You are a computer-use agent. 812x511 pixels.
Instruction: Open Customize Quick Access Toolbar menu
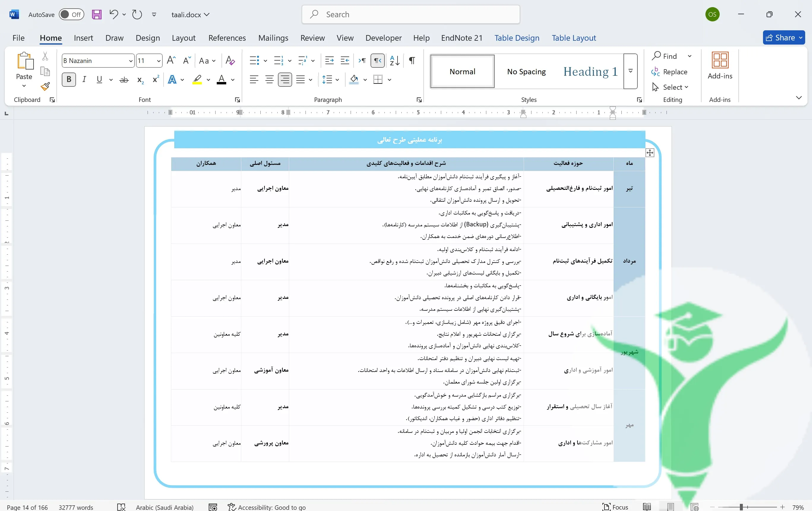point(154,15)
